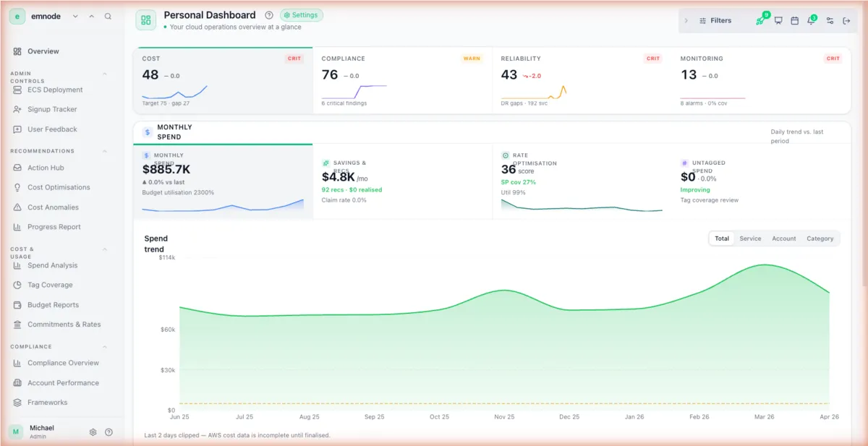Click the 'Budget utilisation 2300%' text

178,193
